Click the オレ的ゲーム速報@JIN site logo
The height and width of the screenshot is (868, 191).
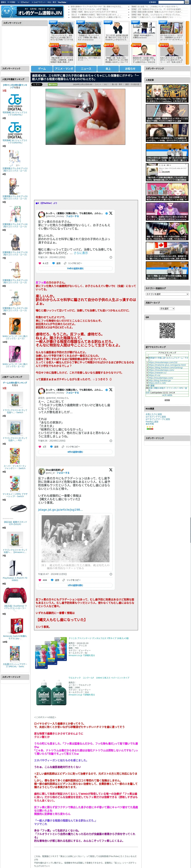(33, 12)
